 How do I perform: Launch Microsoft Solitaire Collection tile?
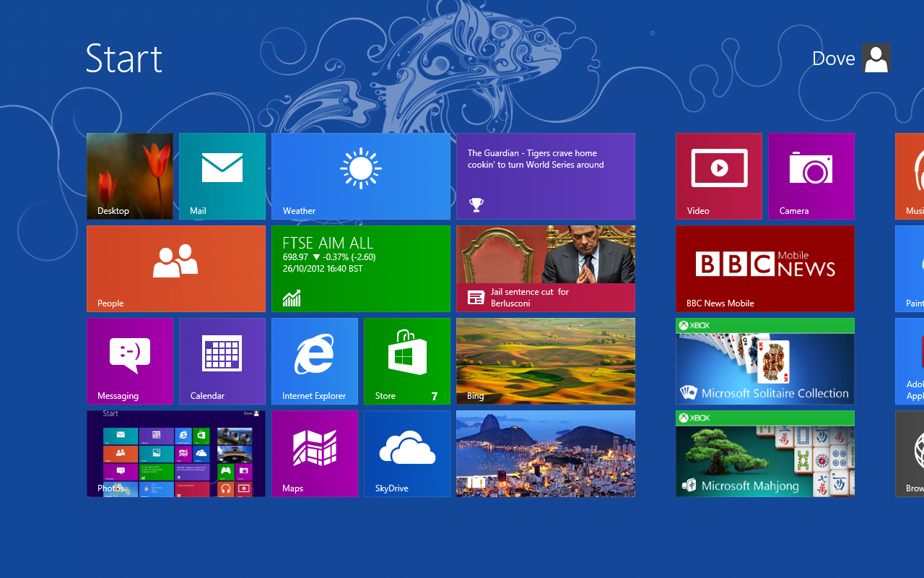point(765,361)
